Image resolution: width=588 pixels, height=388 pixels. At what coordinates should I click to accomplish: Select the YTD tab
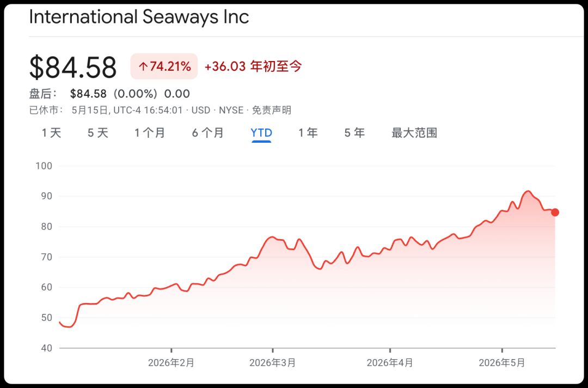(x=261, y=133)
